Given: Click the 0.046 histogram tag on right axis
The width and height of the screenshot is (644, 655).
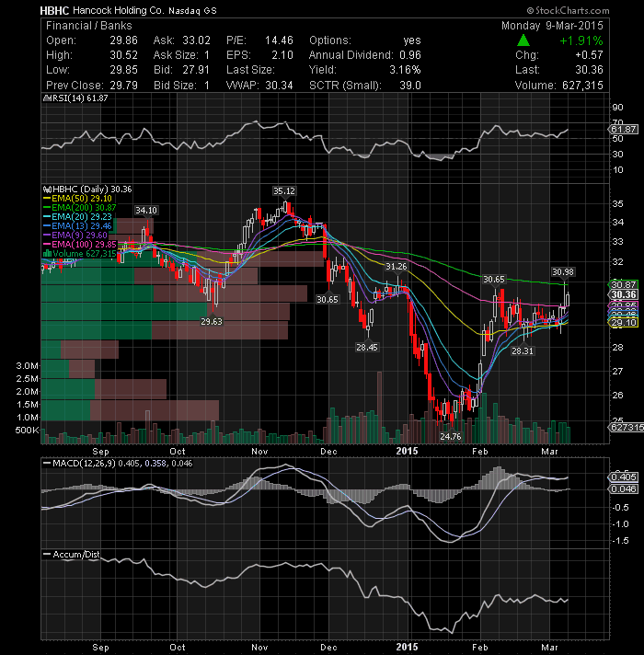Looking at the screenshot, I should tap(624, 488).
